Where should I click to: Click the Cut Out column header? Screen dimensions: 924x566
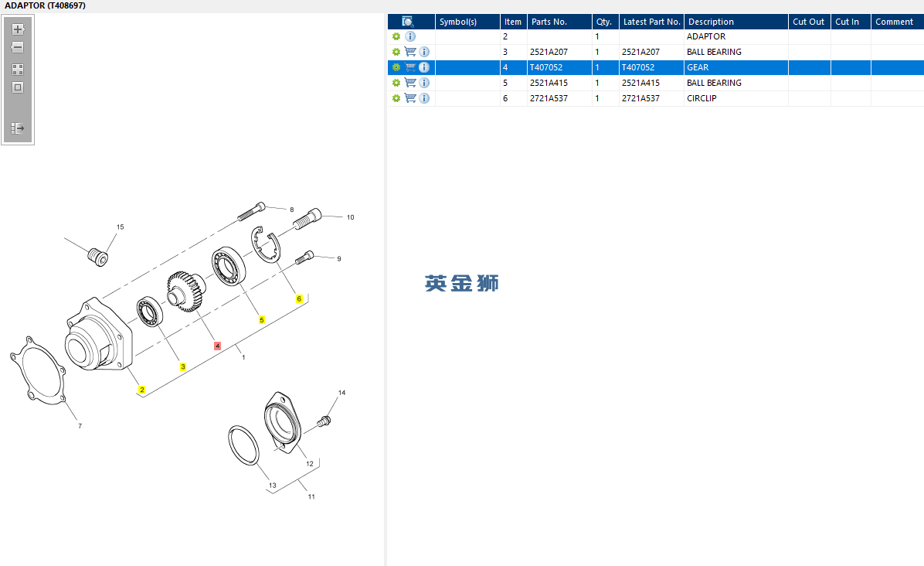click(809, 22)
